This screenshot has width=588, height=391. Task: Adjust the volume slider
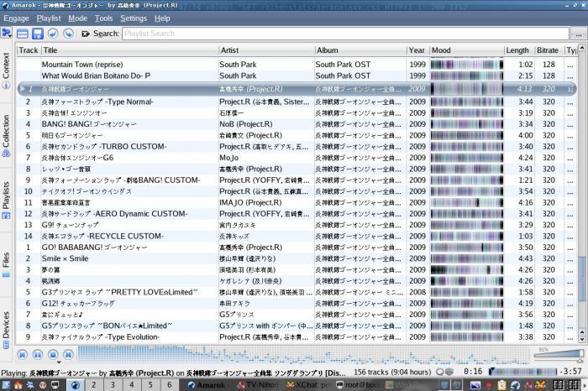559,355
